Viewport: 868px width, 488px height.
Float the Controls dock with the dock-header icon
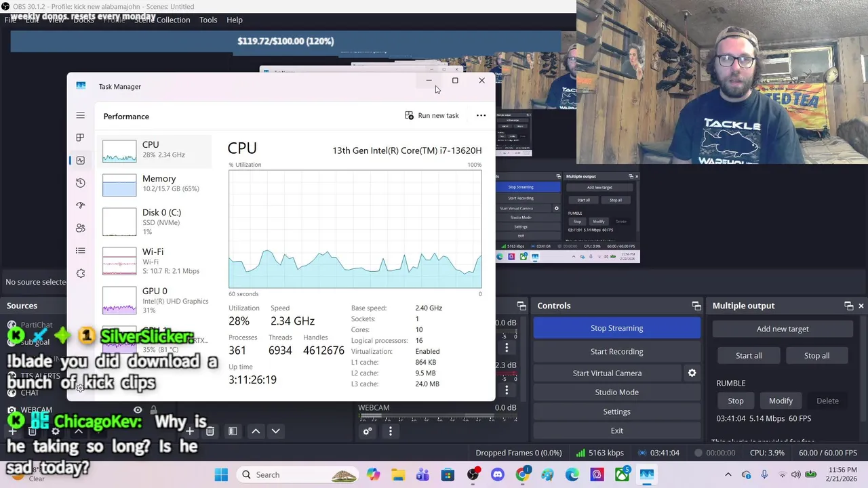696,306
